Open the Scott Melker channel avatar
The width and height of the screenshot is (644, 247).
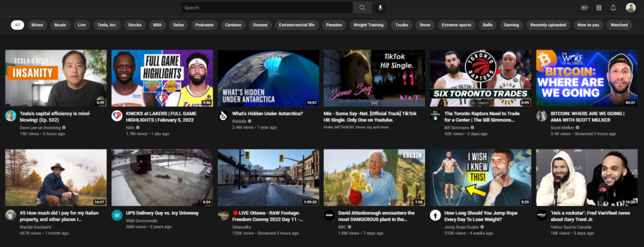click(x=541, y=116)
